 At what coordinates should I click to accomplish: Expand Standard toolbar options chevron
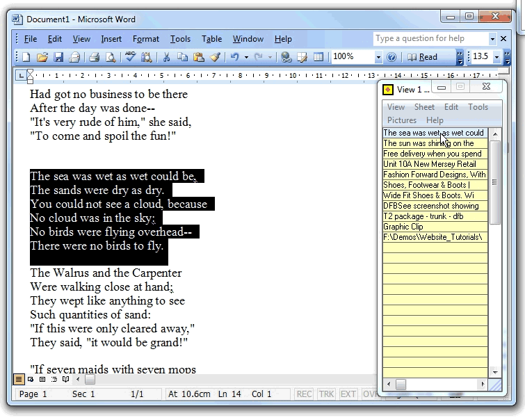tap(460, 58)
